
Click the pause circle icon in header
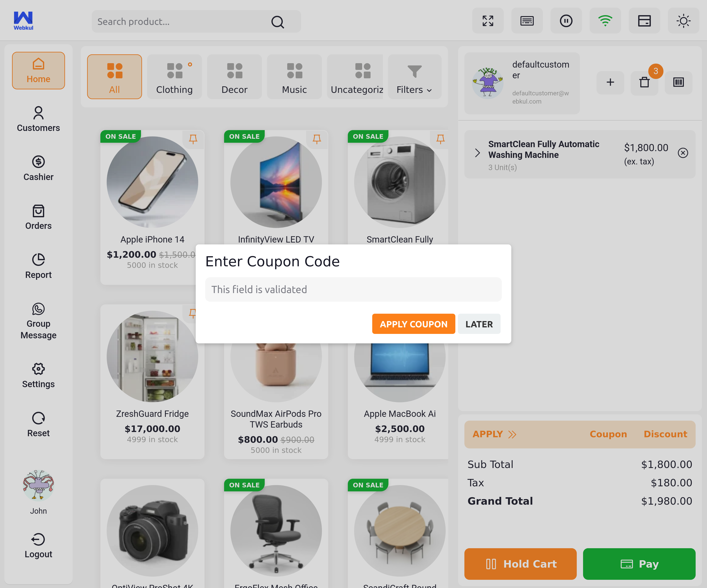[566, 21]
